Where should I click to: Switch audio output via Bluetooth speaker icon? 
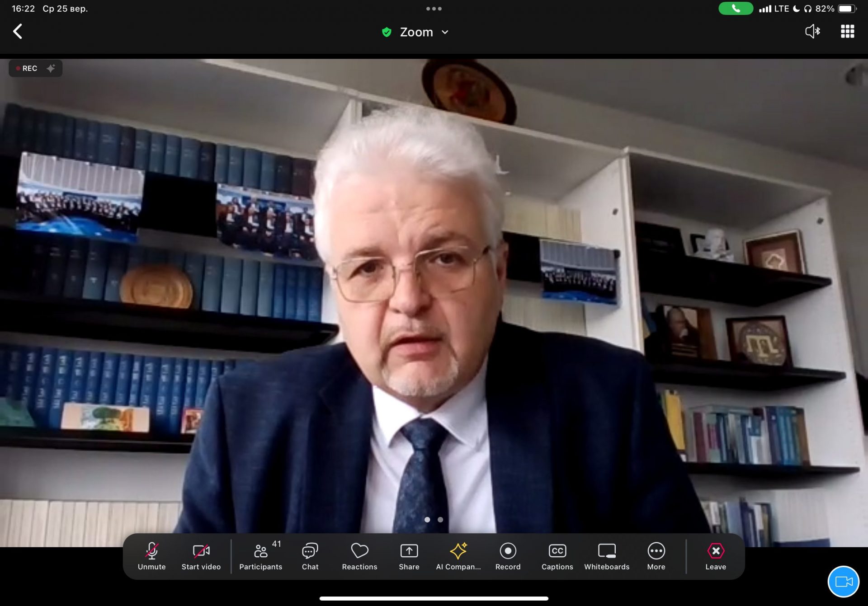(x=812, y=31)
